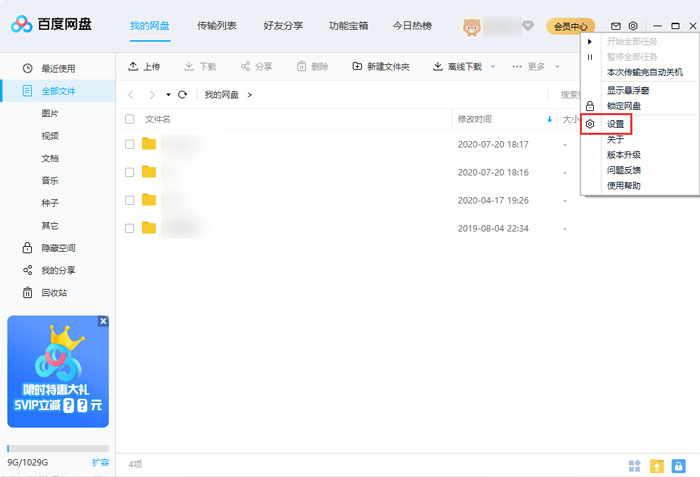This screenshot has height=477, width=700.
Task: Choose 设置 from the settings menu
Action: (x=616, y=124)
